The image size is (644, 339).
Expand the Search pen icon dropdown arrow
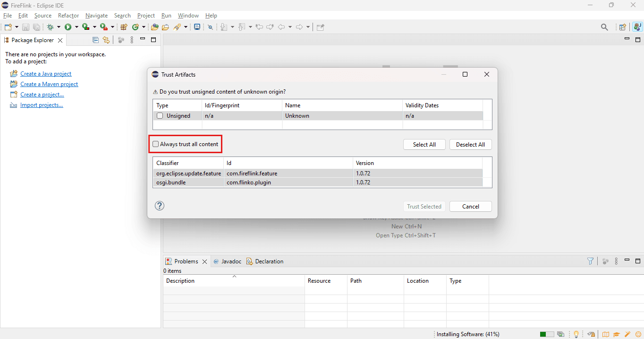click(x=186, y=27)
